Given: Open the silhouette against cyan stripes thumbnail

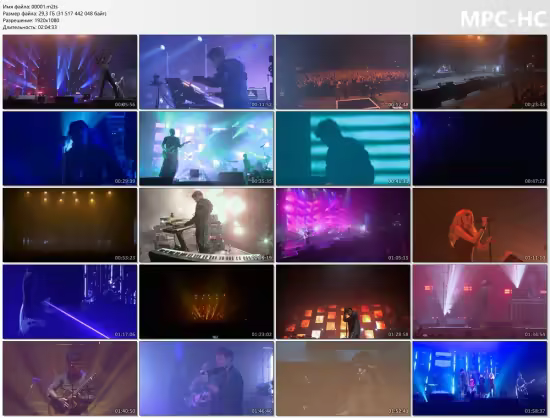Looking at the screenshot, I should 343,148.
